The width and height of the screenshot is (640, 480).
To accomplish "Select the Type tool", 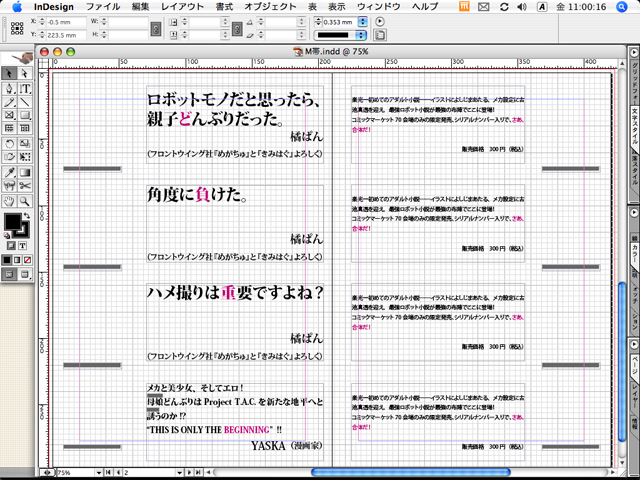I will pos(24,88).
